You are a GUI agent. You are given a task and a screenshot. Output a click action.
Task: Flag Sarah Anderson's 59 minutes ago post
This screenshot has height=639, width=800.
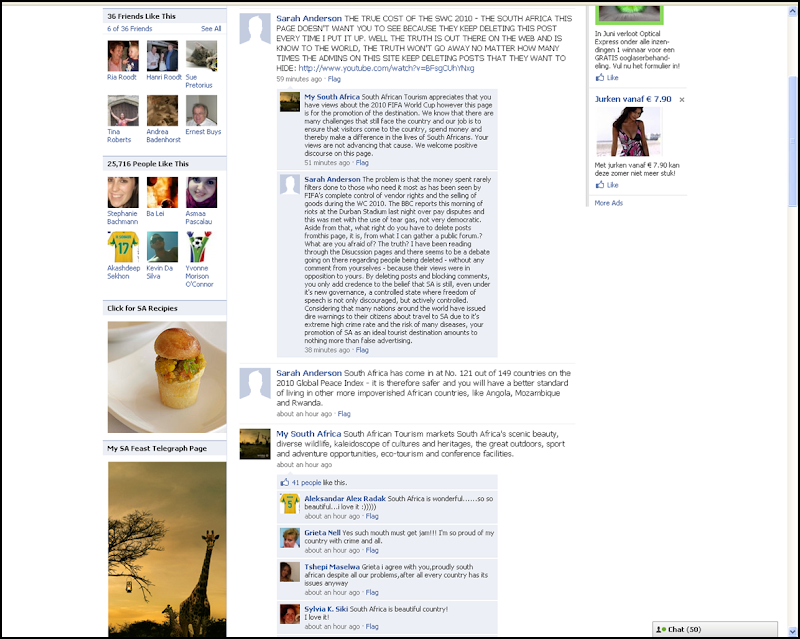tap(334, 79)
